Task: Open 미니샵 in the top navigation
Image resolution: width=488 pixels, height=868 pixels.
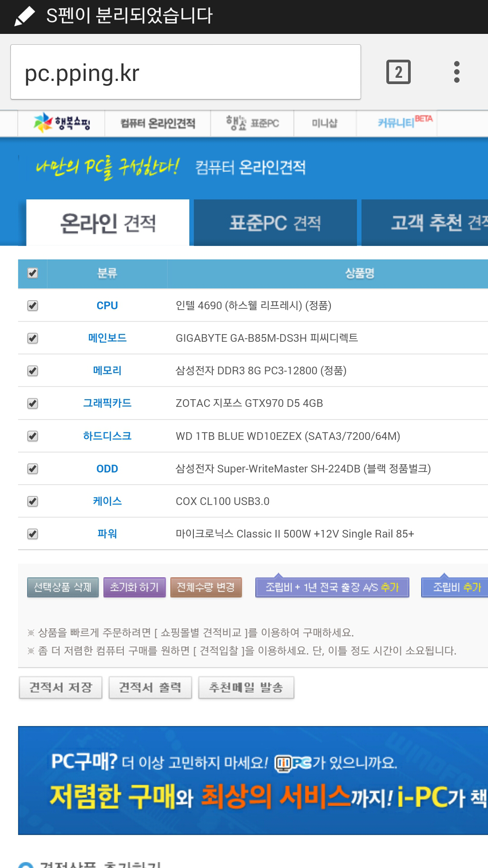Action: (324, 123)
